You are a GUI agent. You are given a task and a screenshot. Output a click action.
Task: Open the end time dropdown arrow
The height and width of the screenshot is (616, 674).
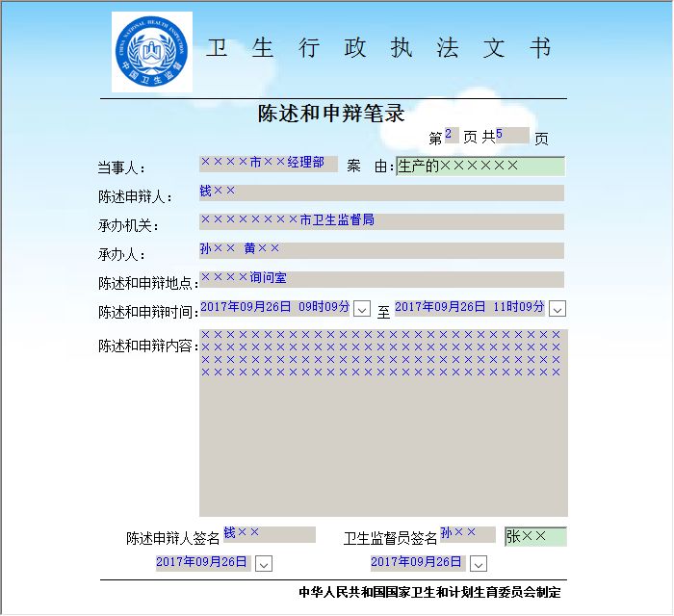[x=557, y=309]
